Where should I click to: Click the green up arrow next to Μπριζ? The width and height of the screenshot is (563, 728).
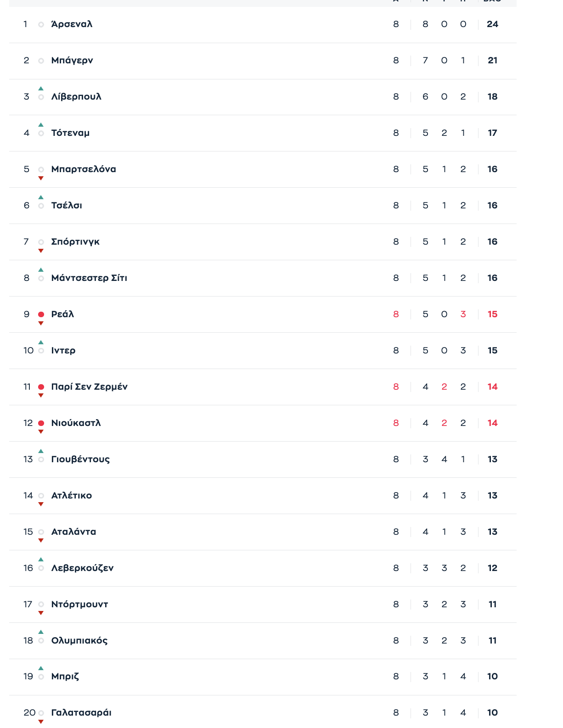click(x=41, y=668)
